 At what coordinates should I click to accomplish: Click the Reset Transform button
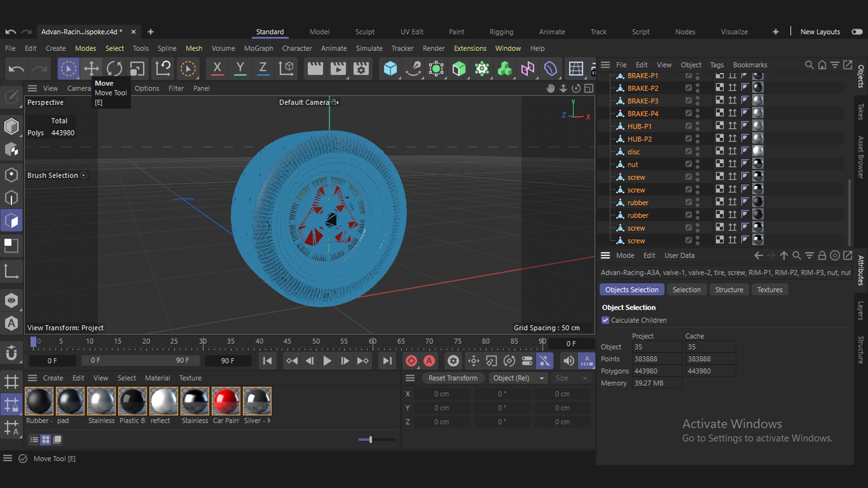(453, 378)
